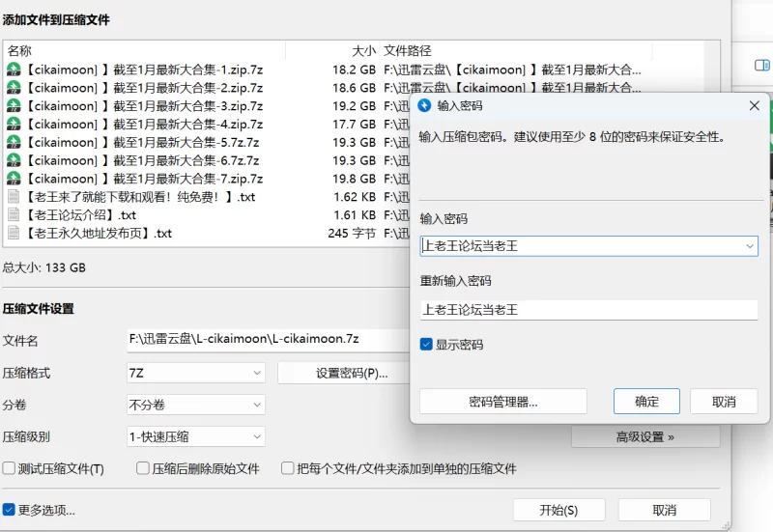This screenshot has height=532, width=773.
Task: Click the 大小 column header
Action: [x=332, y=51]
